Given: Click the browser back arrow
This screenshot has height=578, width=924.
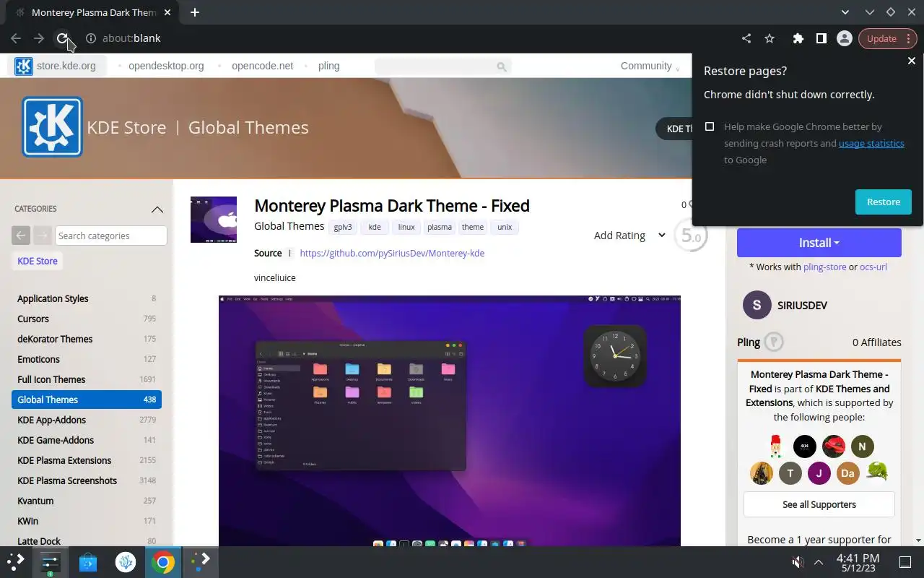Looking at the screenshot, I should pyautogui.click(x=16, y=38).
